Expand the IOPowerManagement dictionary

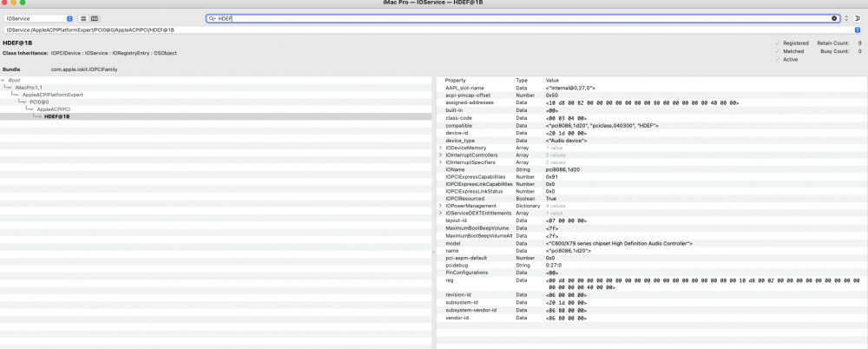(x=441, y=206)
